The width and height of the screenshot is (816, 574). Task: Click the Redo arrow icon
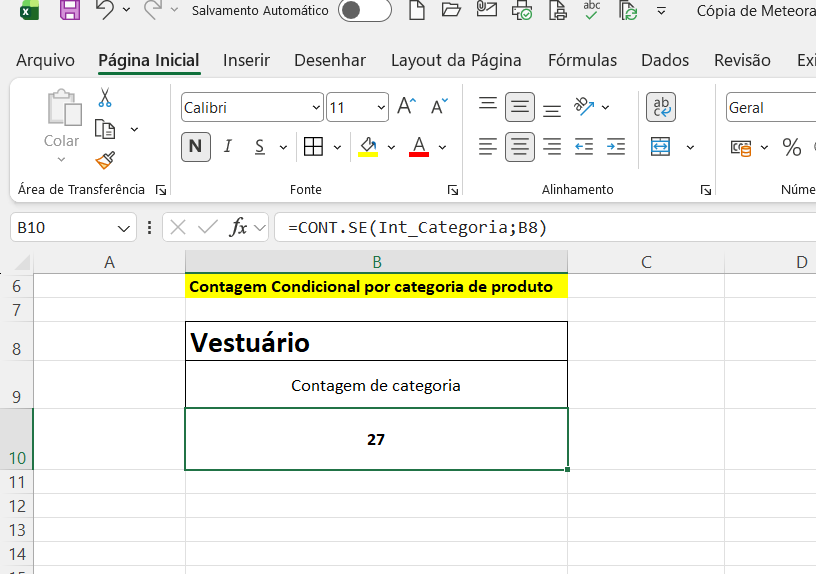pyautogui.click(x=153, y=10)
